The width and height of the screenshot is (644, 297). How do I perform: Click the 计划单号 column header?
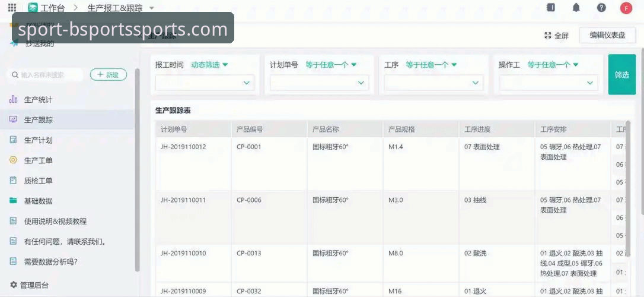point(193,129)
